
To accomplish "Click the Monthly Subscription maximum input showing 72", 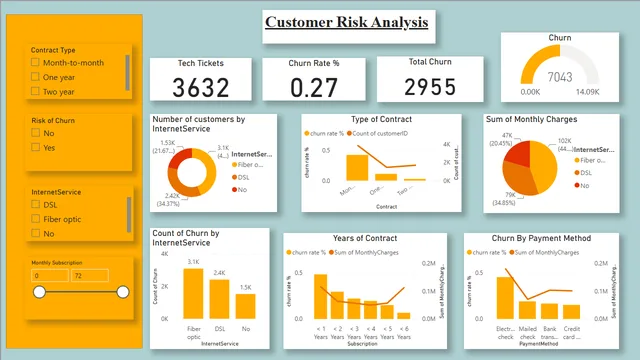I will point(90,276).
